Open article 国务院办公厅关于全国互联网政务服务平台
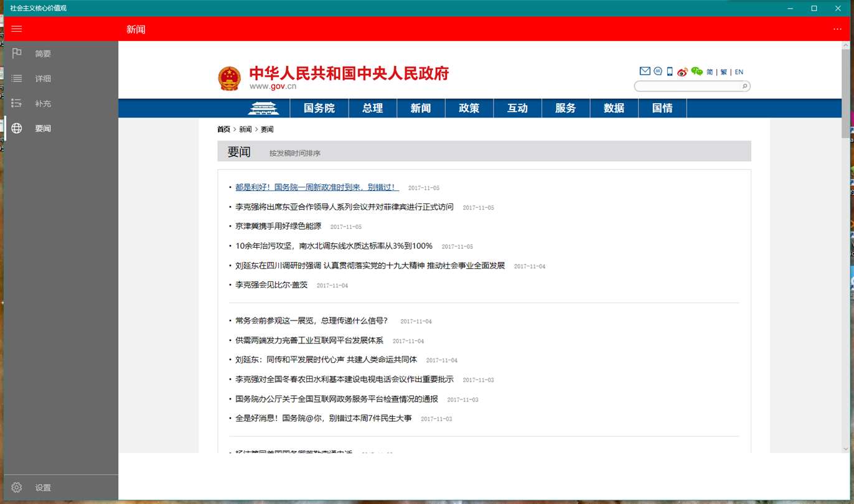The height and width of the screenshot is (504, 854). [x=337, y=399]
